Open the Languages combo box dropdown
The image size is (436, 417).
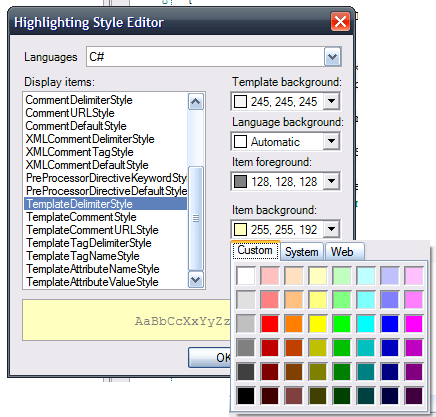click(x=332, y=57)
